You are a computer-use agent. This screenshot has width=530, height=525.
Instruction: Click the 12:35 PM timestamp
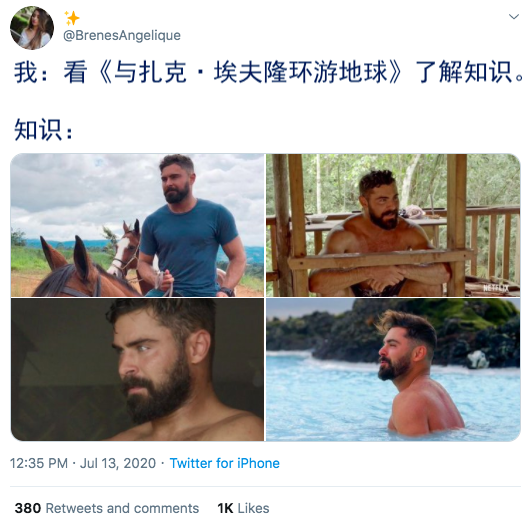pos(39,463)
